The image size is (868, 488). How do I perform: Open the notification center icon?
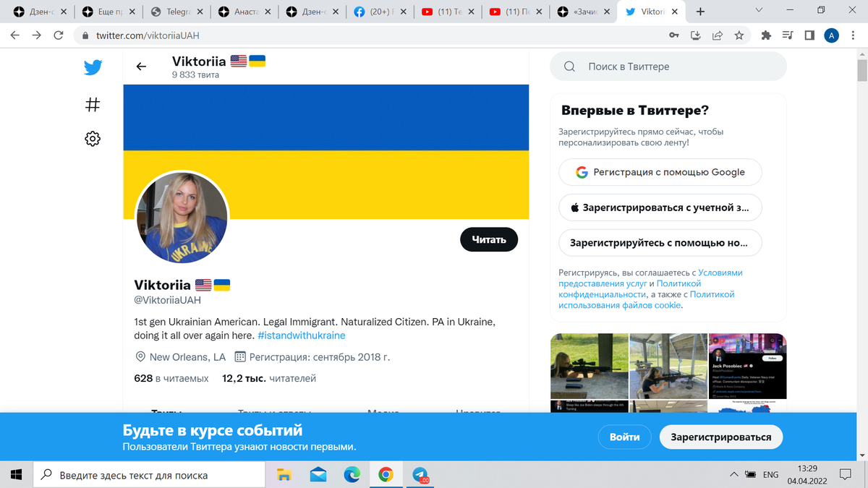(845, 475)
